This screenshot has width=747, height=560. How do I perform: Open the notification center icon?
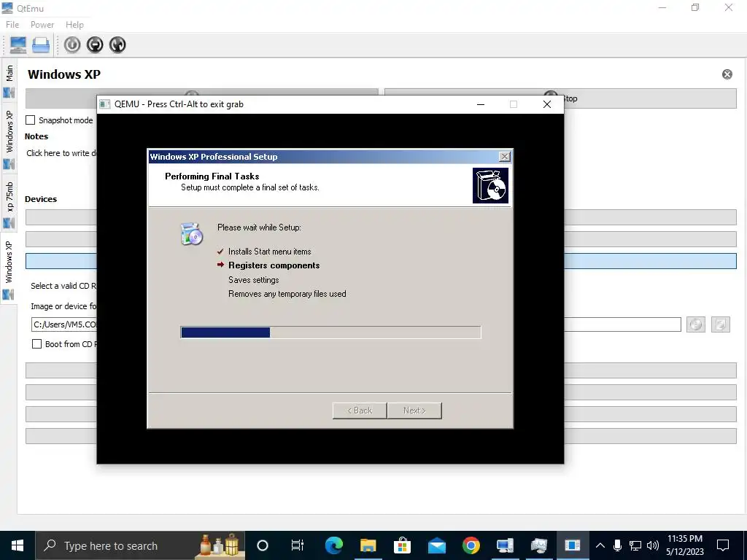723,545
